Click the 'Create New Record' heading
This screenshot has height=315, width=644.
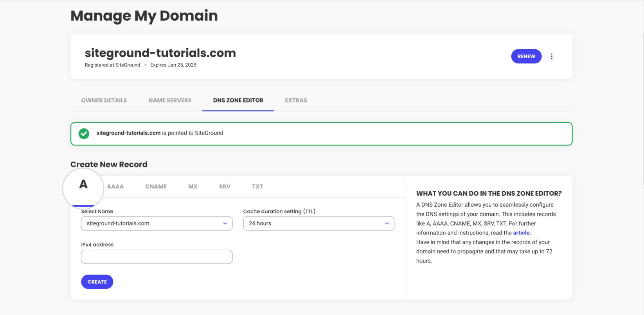pos(109,164)
